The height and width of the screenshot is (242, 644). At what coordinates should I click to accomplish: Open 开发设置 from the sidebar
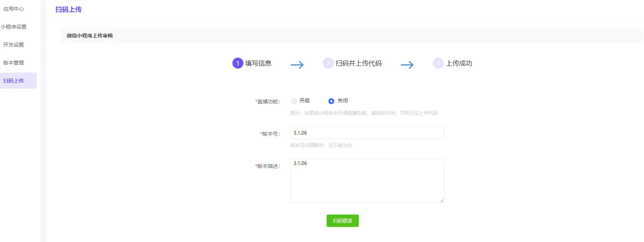point(14,45)
